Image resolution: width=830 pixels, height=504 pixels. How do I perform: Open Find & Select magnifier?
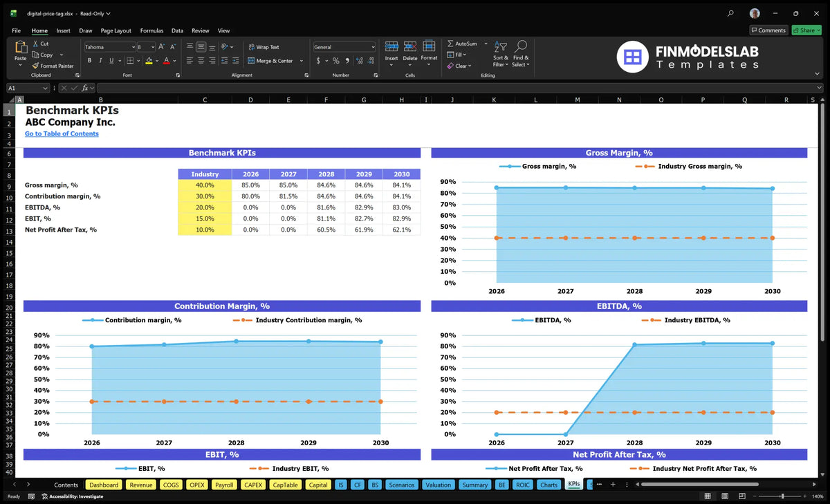[521, 54]
